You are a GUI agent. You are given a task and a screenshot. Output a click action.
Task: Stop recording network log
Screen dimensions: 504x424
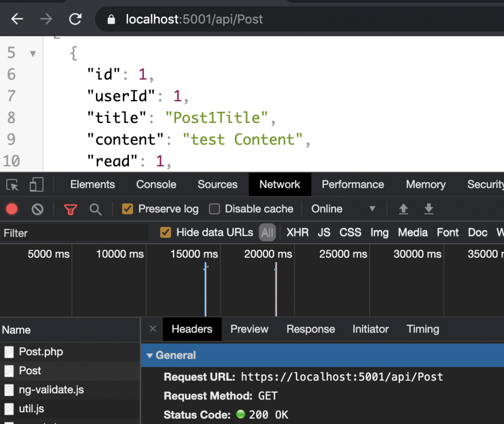coord(12,209)
